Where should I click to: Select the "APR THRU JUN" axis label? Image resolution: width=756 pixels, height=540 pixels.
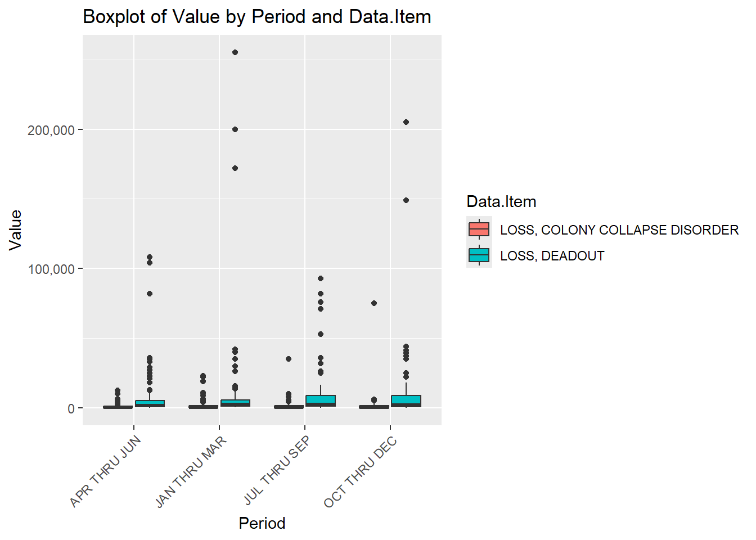(106, 471)
